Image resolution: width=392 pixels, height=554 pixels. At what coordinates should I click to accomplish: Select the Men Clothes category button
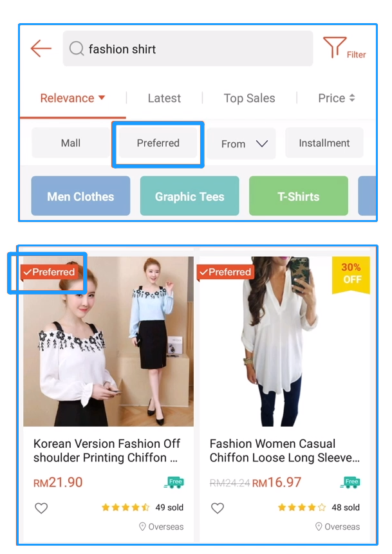point(80,196)
